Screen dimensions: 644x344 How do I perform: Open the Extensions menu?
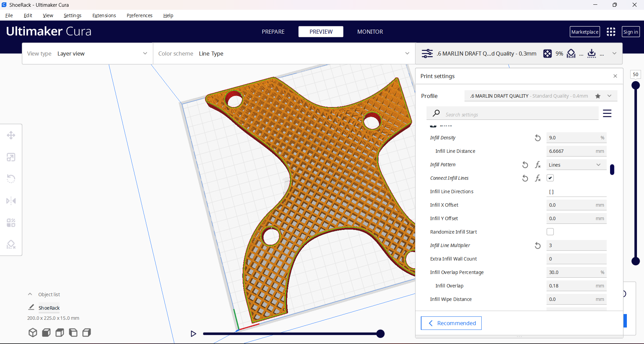tap(104, 15)
